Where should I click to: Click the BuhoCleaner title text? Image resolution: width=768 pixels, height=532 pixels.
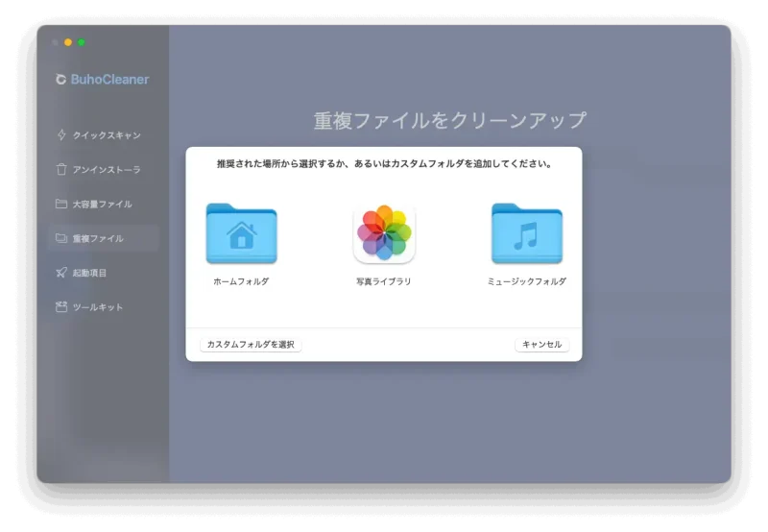coord(109,80)
